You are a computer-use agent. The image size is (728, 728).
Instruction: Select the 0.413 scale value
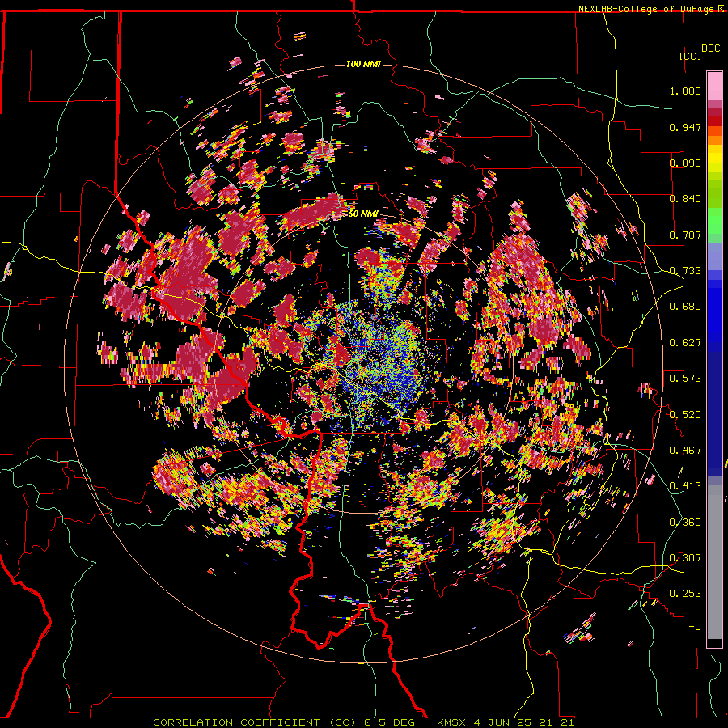point(685,486)
